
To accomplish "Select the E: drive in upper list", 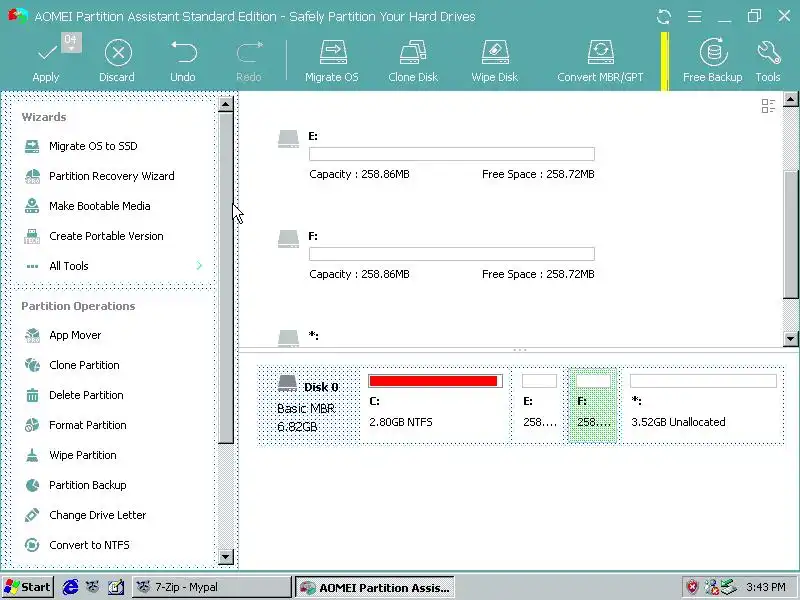I will point(436,155).
